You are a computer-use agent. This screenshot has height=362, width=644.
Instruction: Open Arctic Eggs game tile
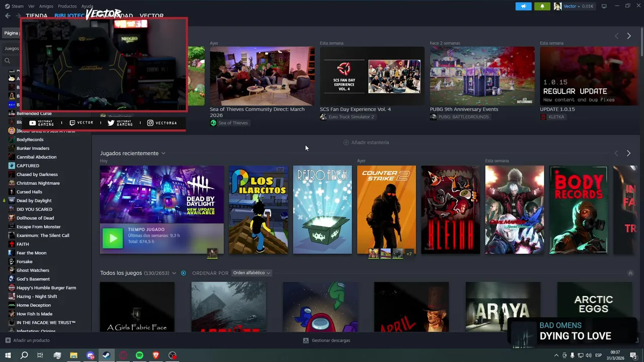pyautogui.click(x=594, y=307)
